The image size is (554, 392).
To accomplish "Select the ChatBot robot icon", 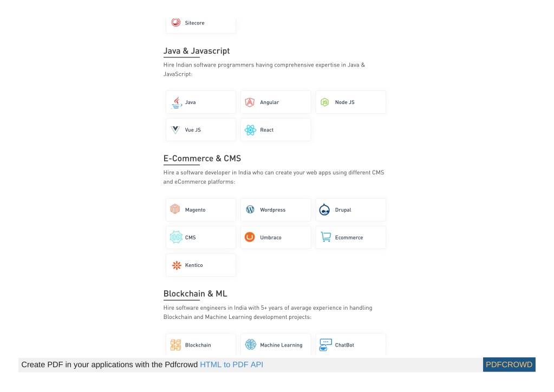I will click(325, 345).
